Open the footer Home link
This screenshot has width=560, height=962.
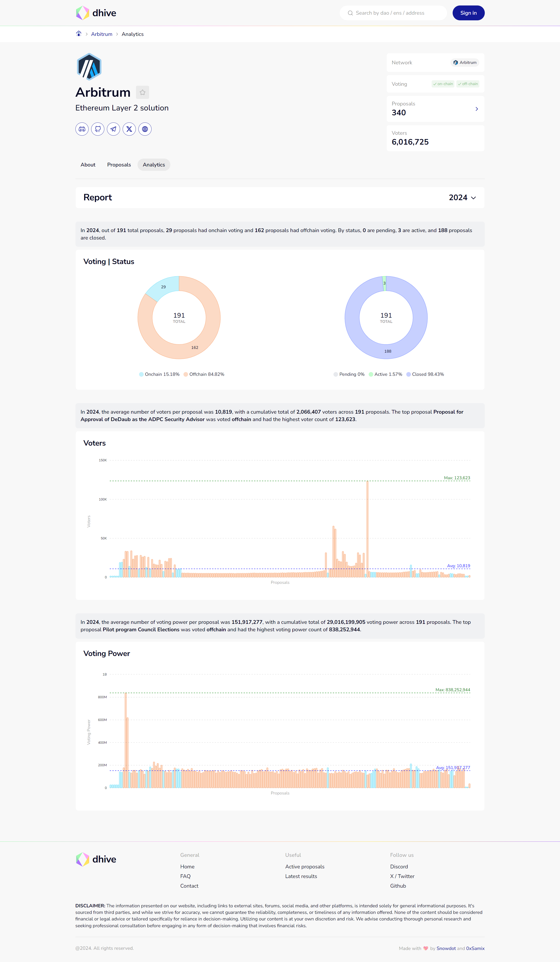pyautogui.click(x=187, y=867)
